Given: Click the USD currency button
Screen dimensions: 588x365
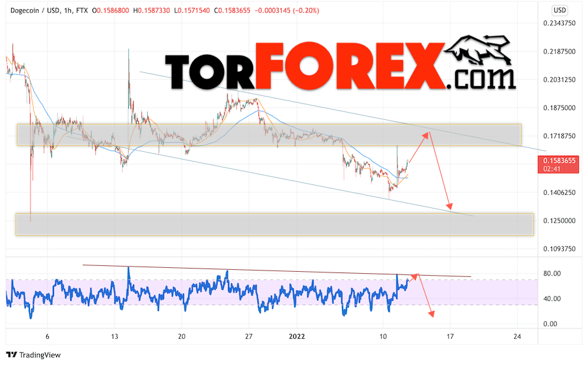Looking at the screenshot, I should (559, 10).
